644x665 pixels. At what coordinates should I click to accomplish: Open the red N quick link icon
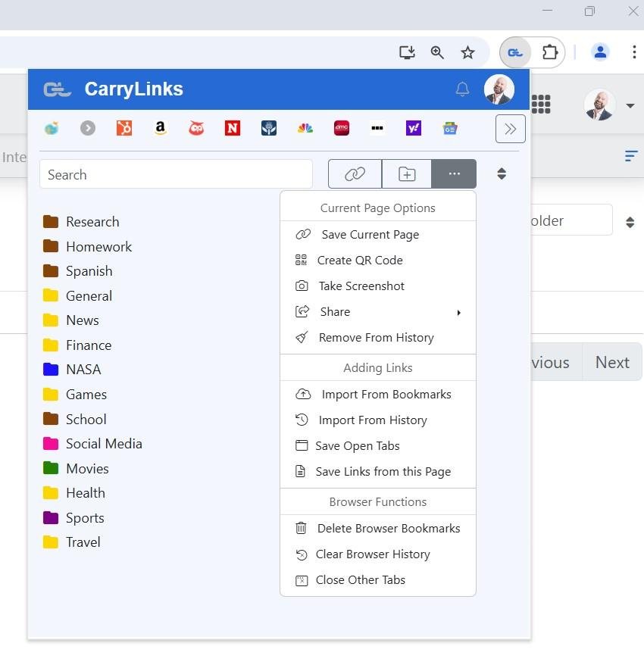pyautogui.click(x=233, y=128)
